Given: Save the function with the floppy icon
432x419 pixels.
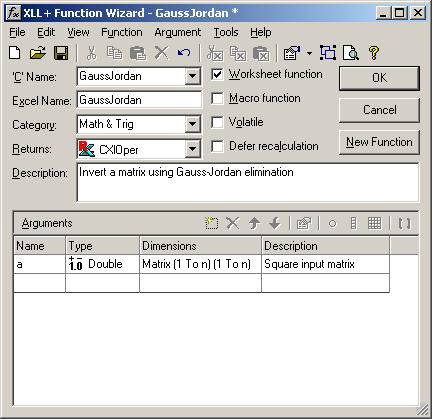Looking at the screenshot, I should pos(61,53).
